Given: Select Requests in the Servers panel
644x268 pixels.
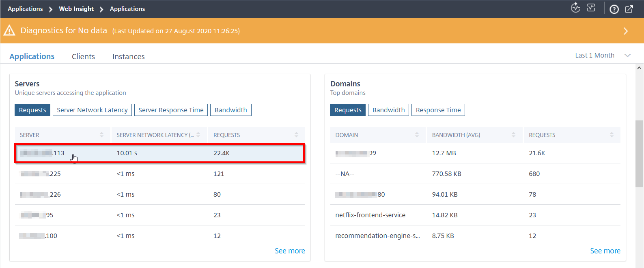Looking at the screenshot, I should tap(32, 110).
